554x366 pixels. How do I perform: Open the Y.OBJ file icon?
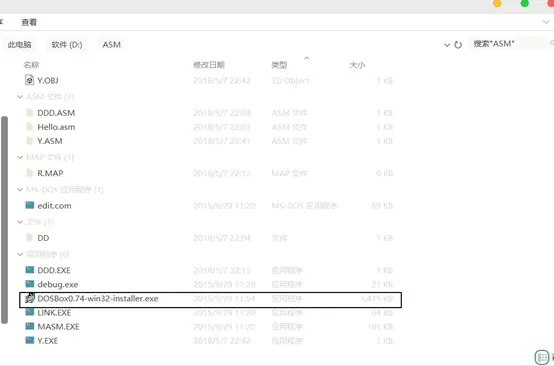[30, 80]
